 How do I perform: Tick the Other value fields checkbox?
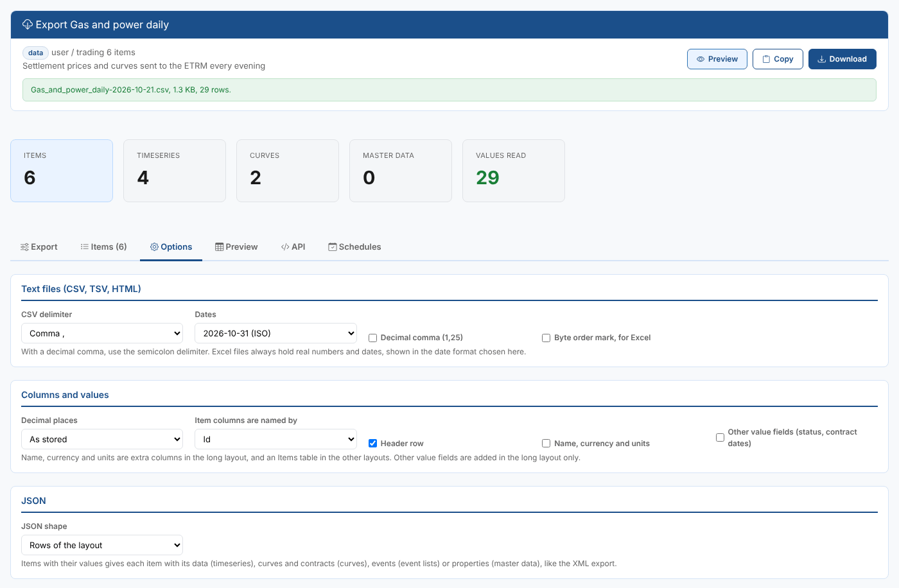pyautogui.click(x=720, y=438)
